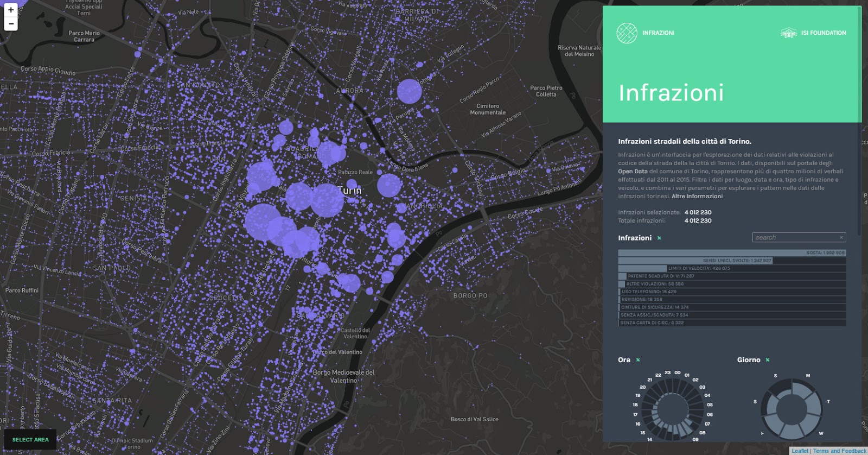Pick the SENZA CARTA DI CIRC. bar
This screenshot has height=455, width=868.
click(732, 323)
